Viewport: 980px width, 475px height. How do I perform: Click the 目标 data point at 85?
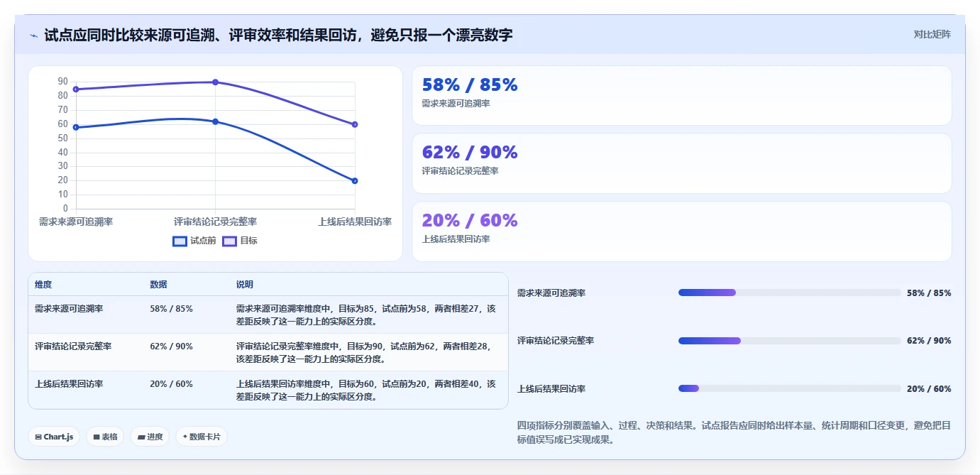[76, 89]
